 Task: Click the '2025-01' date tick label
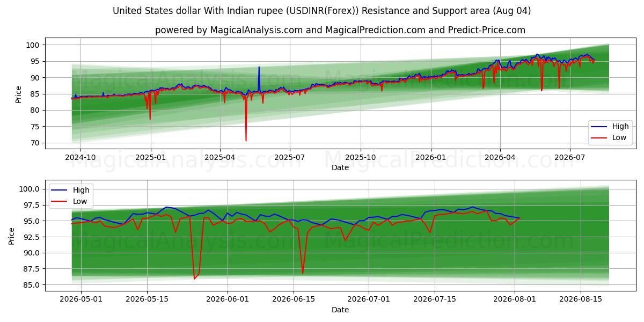coord(151,157)
